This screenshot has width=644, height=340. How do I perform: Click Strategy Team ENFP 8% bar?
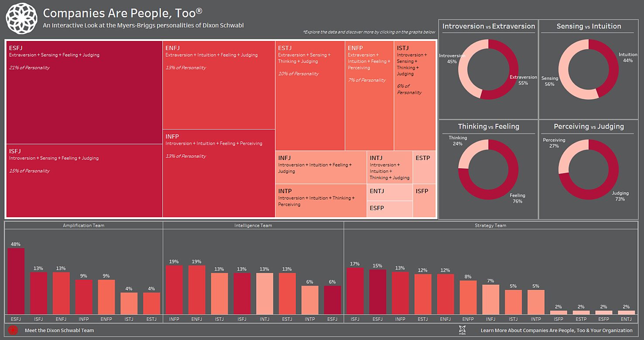point(468,297)
